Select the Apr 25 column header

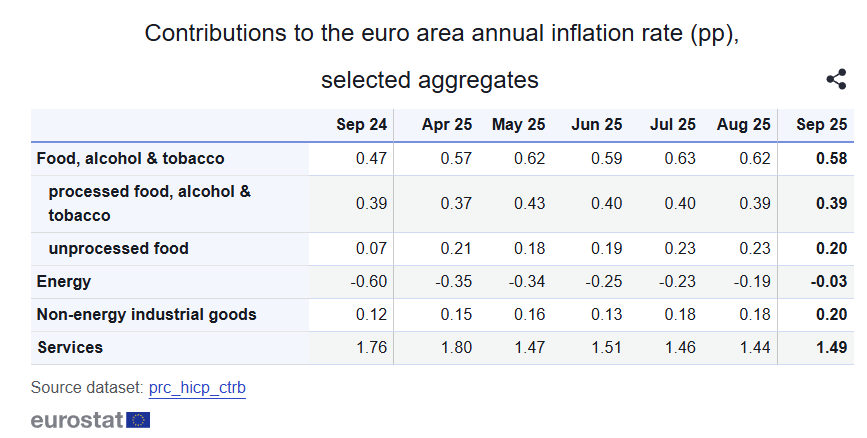coord(447,125)
